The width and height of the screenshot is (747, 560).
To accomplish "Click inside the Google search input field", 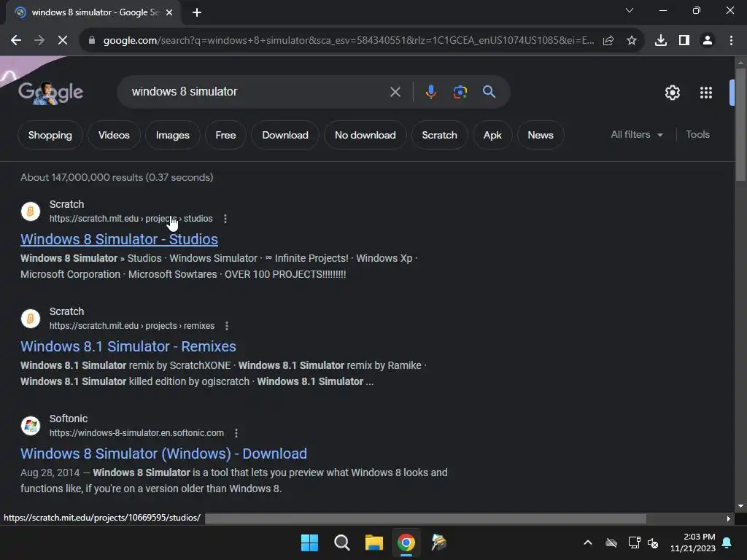I will 258,92.
